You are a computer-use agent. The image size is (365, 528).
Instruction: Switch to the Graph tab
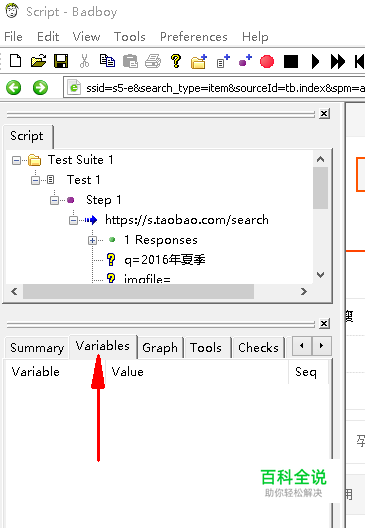click(x=160, y=348)
